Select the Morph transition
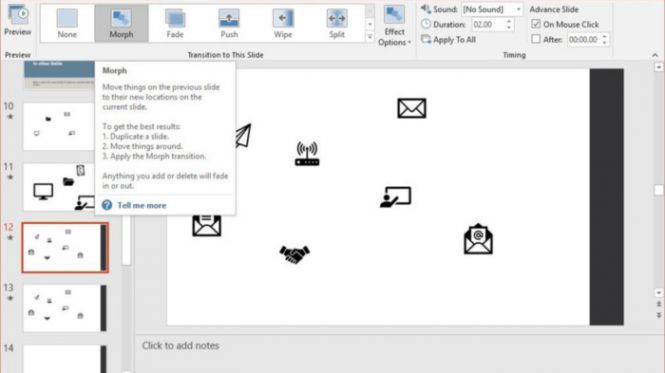 coord(121,23)
